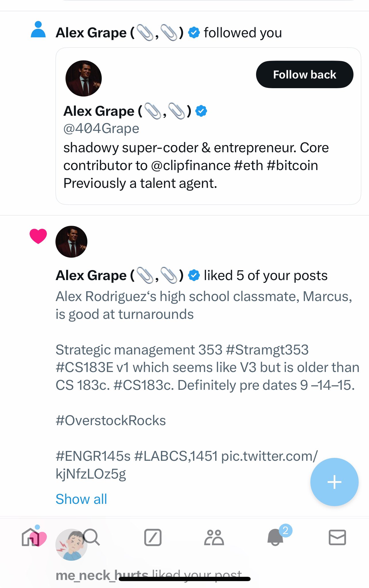Click the Show all link
This screenshot has height=588, width=369.
click(81, 499)
